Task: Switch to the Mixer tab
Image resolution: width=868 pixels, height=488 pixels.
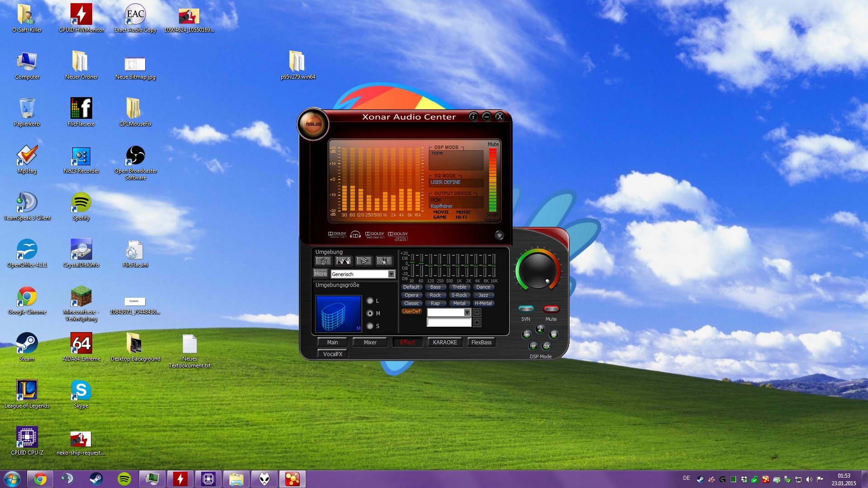Action: pos(370,343)
